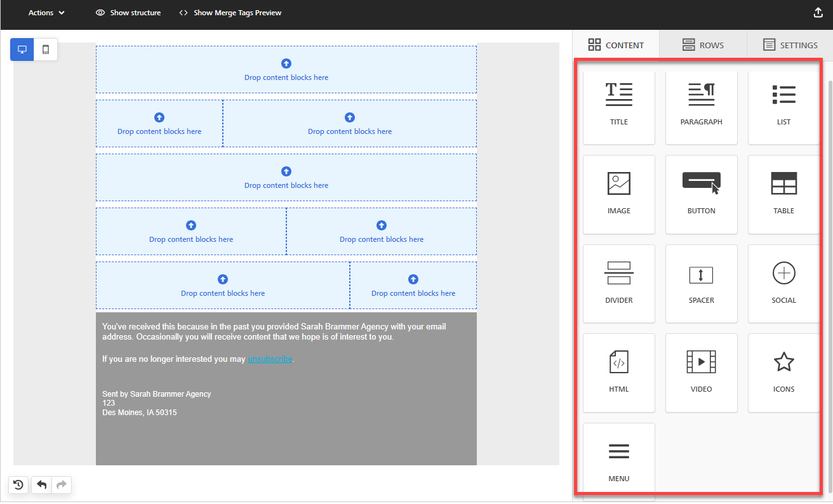
Task: Open the Actions dropdown
Action: tap(45, 12)
